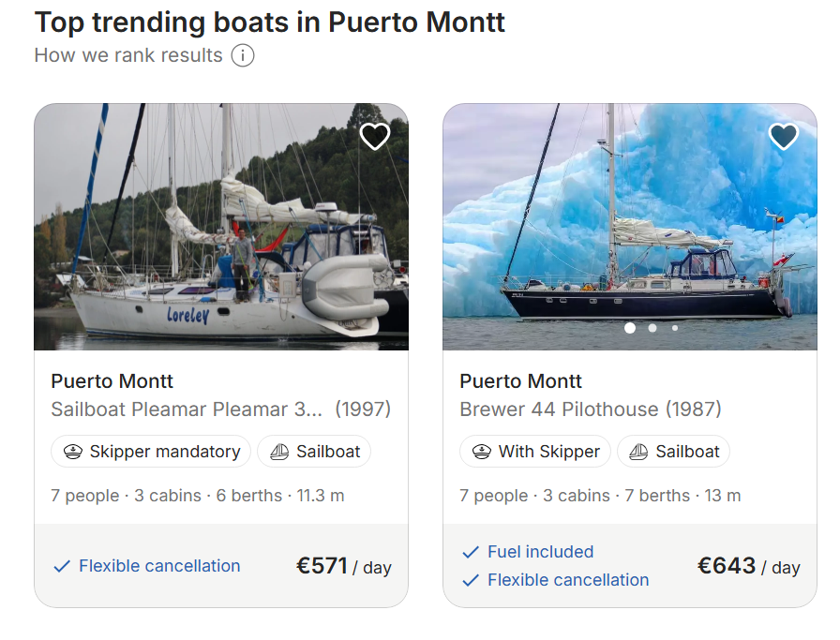
Task: Click the Skipper mandatory tag
Action: [x=151, y=452]
